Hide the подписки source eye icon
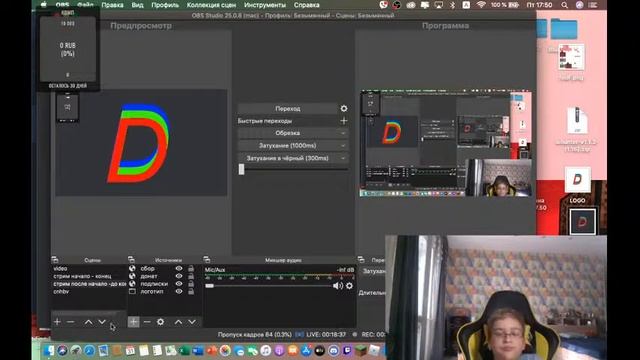The height and width of the screenshot is (360, 640). [x=179, y=284]
